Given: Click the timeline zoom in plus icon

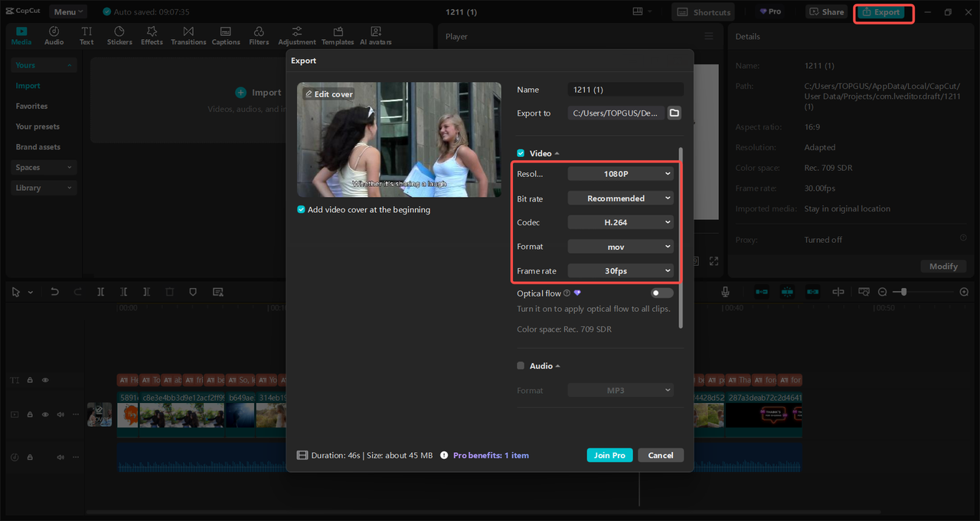Looking at the screenshot, I should [964, 292].
